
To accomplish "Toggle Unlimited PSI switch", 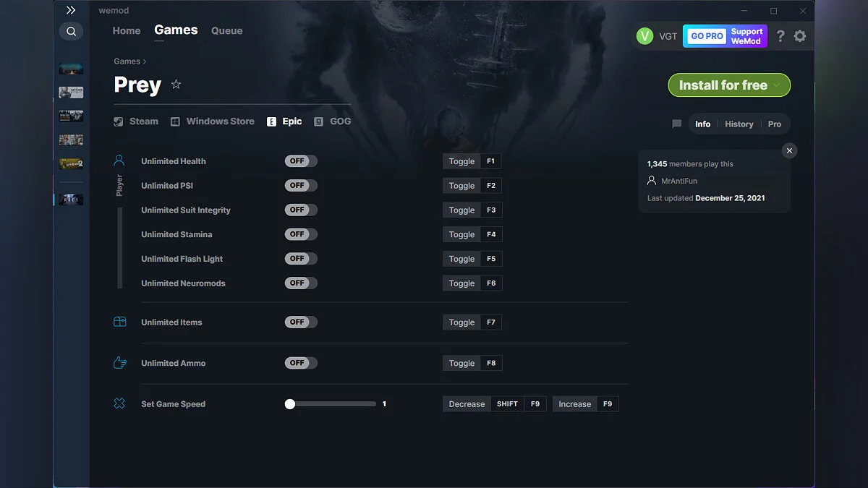I will tap(301, 186).
